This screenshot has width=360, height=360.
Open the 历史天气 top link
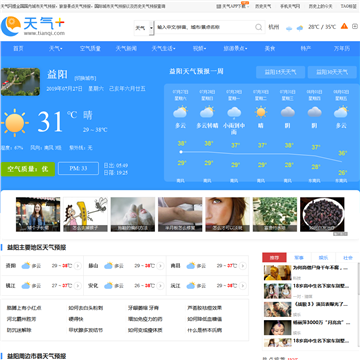[x=263, y=6]
